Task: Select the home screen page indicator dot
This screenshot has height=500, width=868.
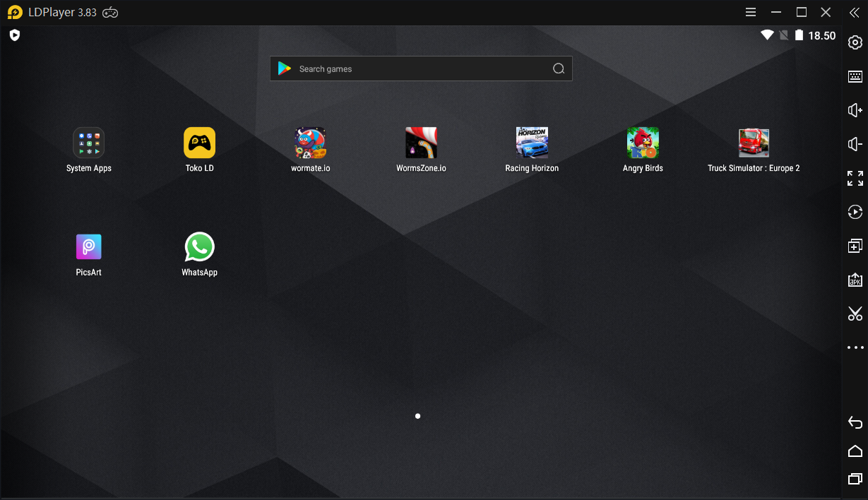Action: (x=418, y=416)
